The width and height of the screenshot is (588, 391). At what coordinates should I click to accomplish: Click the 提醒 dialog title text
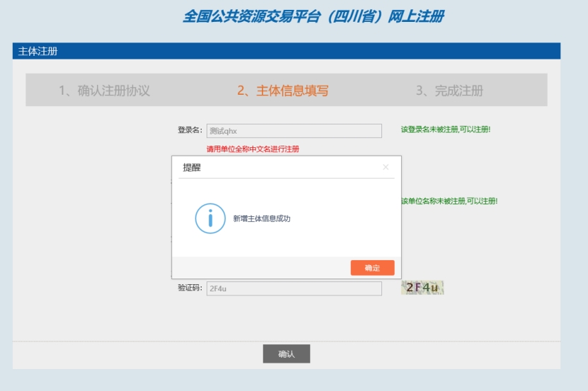coord(192,168)
